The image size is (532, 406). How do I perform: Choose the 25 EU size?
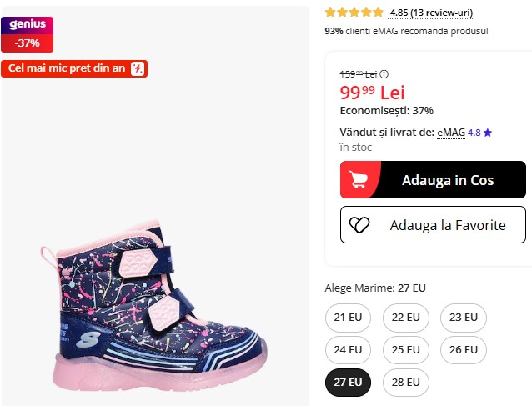pyautogui.click(x=406, y=350)
